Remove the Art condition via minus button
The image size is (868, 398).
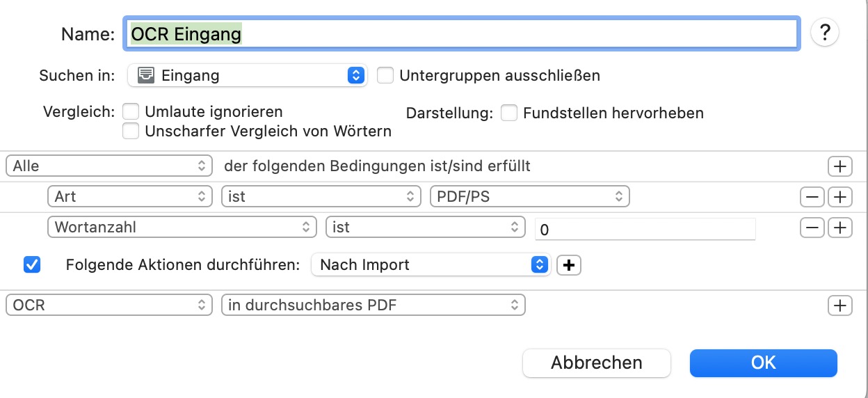coord(812,197)
